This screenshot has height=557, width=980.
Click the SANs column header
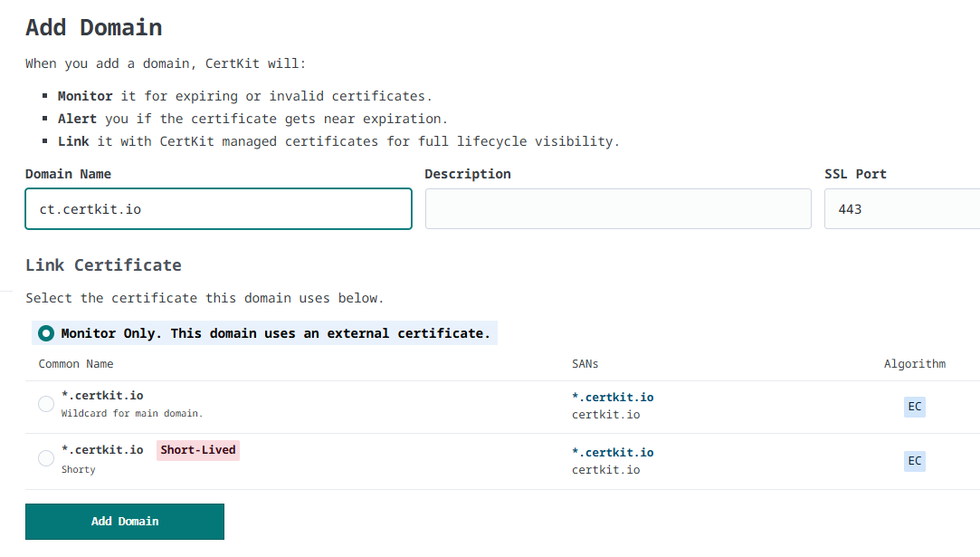585,364
